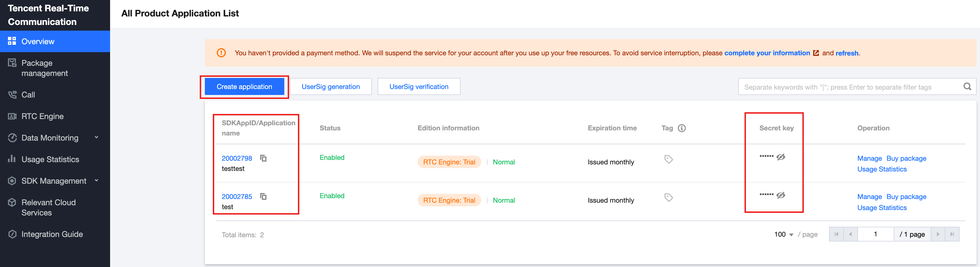
Task: Open the 100 per page dropdown
Action: 783,234
